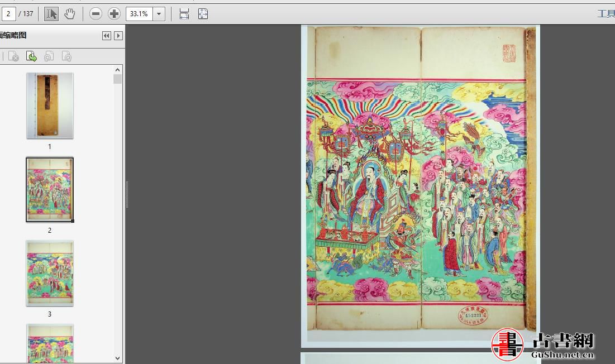Activate the Hand pan tool
This screenshot has width=615, height=364.
[x=69, y=14]
